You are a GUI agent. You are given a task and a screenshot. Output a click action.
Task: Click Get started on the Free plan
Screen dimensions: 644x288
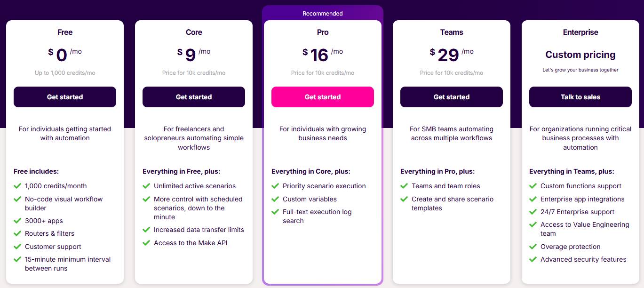coord(64,97)
